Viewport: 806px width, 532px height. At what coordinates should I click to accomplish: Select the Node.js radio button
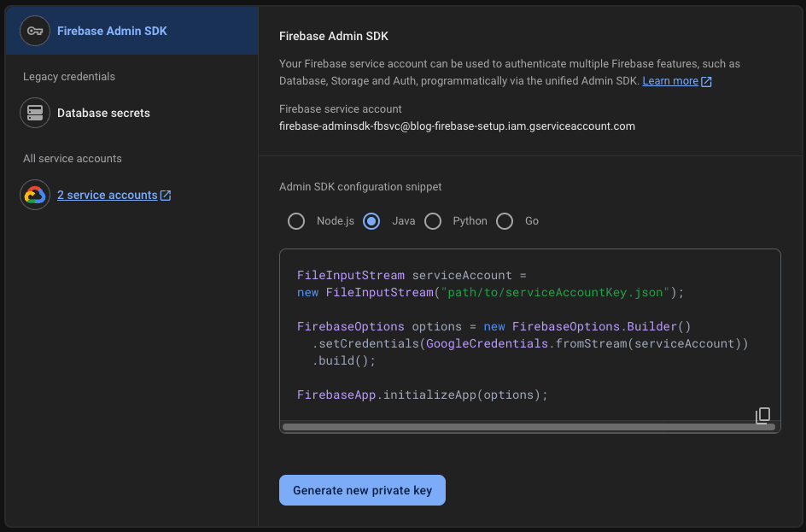[x=296, y=221]
